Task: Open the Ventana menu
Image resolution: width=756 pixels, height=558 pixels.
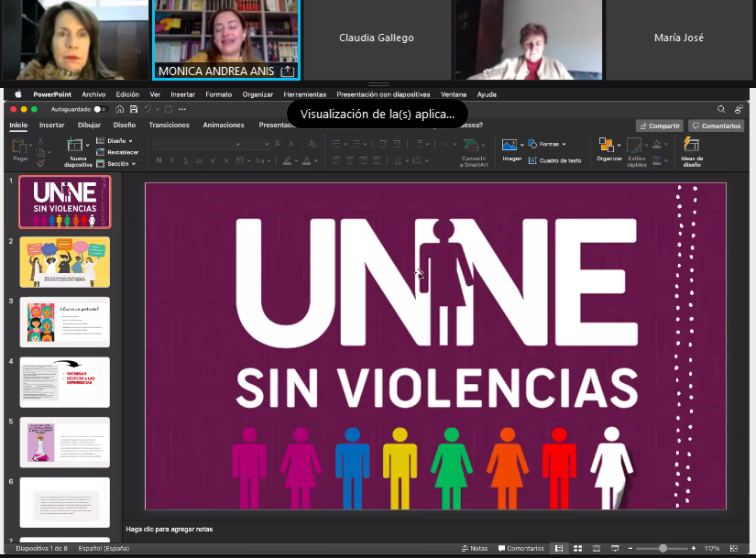Action: coord(454,94)
